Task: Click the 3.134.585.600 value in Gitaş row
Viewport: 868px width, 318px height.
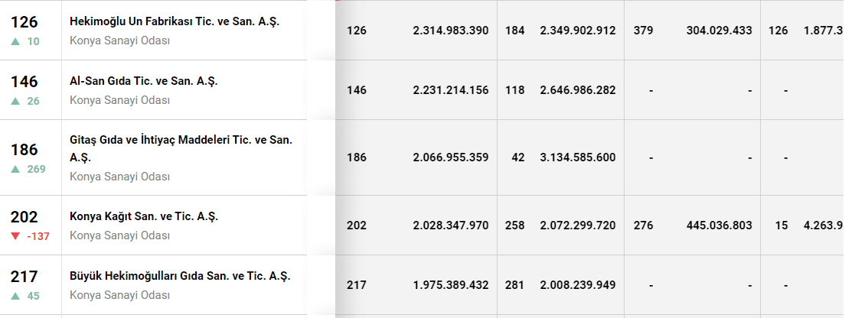Action: pos(577,157)
